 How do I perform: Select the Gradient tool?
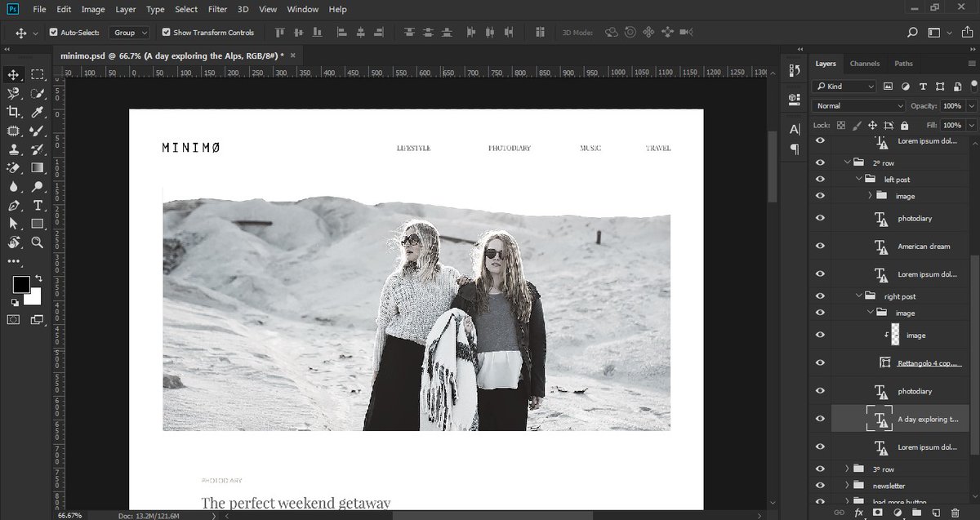[38, 168]
